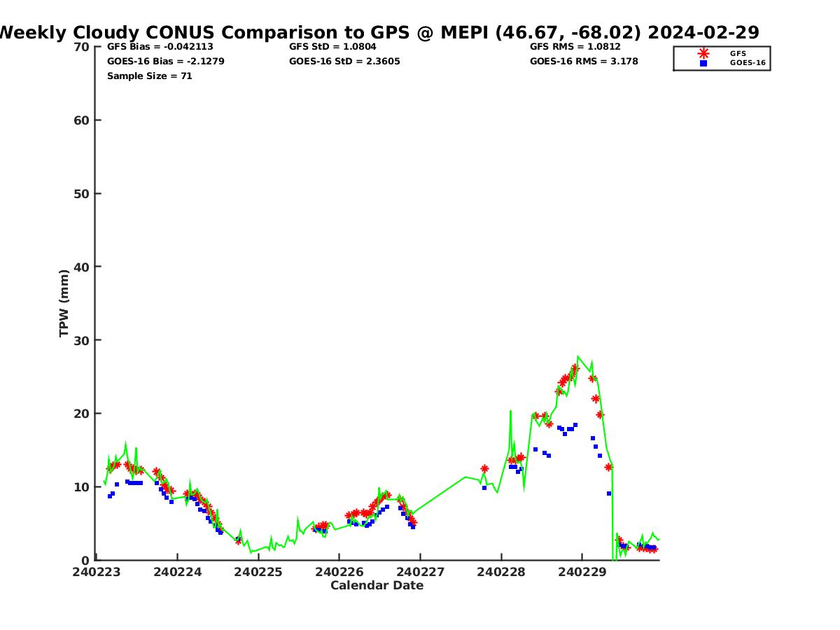Click the 70 tick on the y-axis

82,47
